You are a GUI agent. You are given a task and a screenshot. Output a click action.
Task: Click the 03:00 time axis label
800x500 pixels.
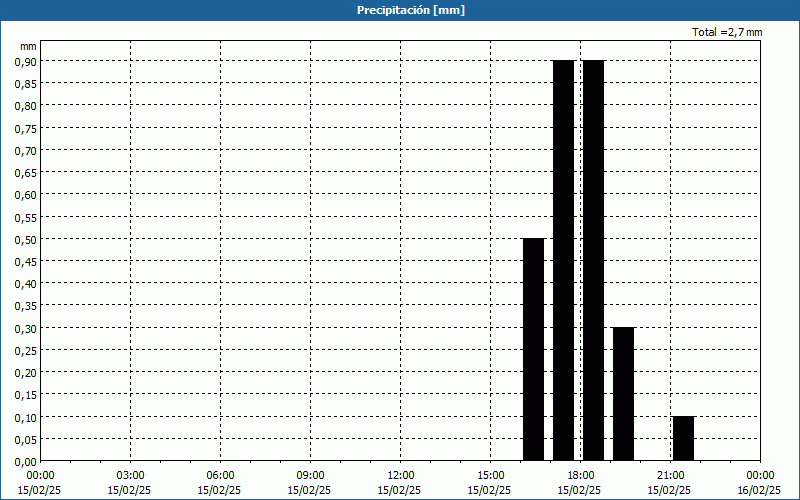[130, 476]
